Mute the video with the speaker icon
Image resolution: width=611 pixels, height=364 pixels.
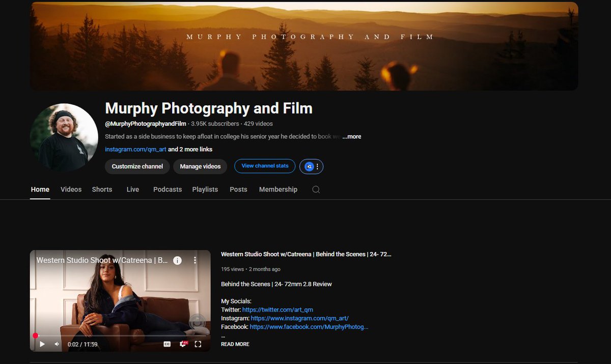pyautogui.click(x=57, y=344)
